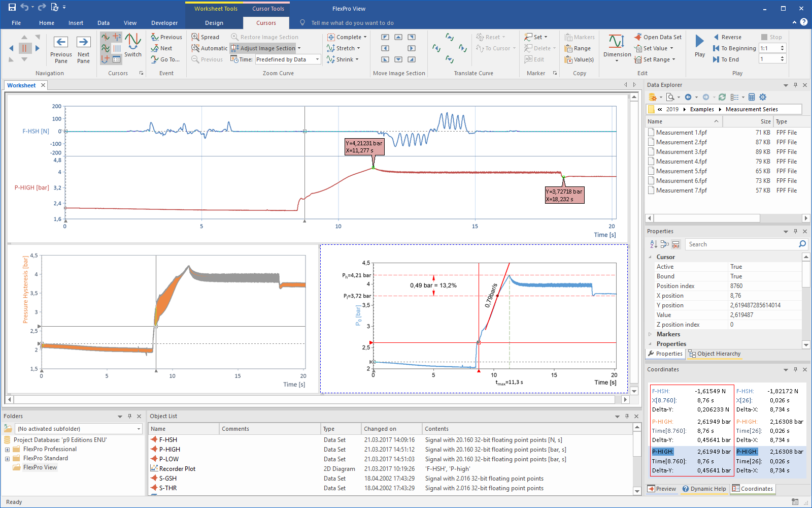Click Reverse in the Play group
The image size is (812, 508).
[728, 37]
